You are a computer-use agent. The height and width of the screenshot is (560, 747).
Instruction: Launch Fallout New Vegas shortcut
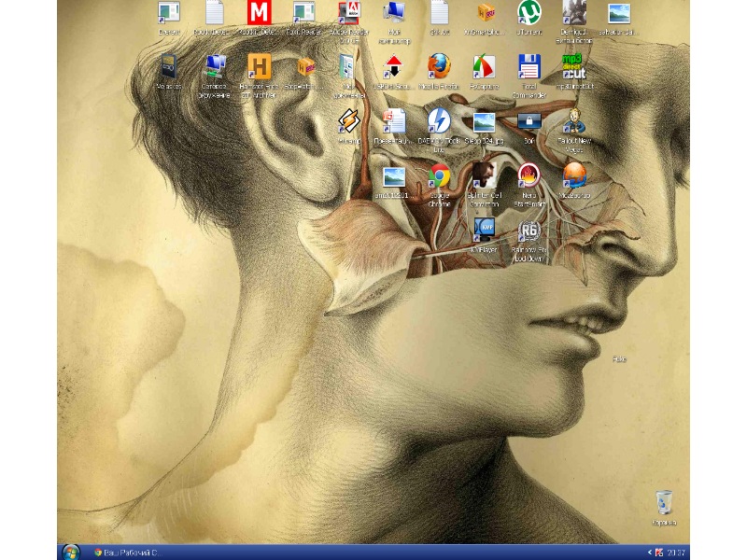pyautogui.click(x=574, y=121)
